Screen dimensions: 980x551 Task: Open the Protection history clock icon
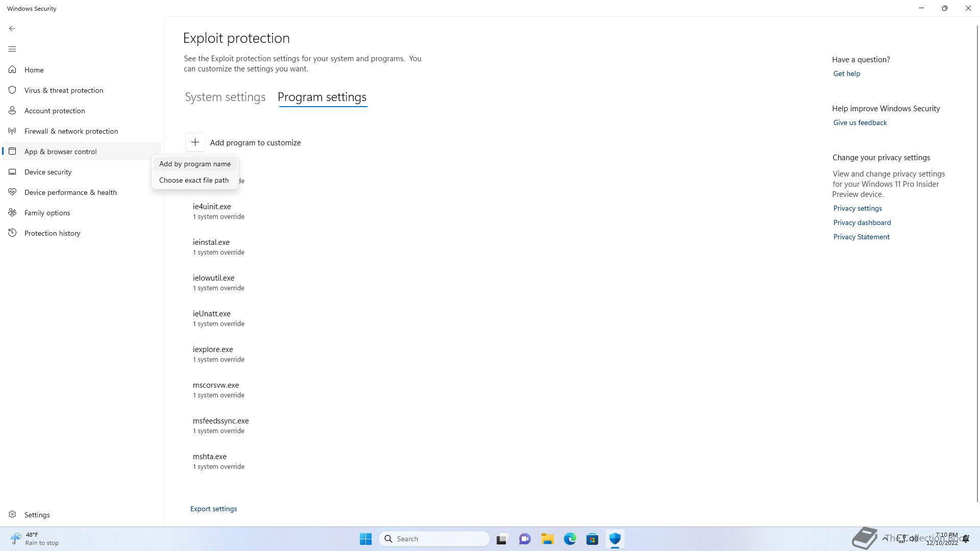[x=12, y=233]
